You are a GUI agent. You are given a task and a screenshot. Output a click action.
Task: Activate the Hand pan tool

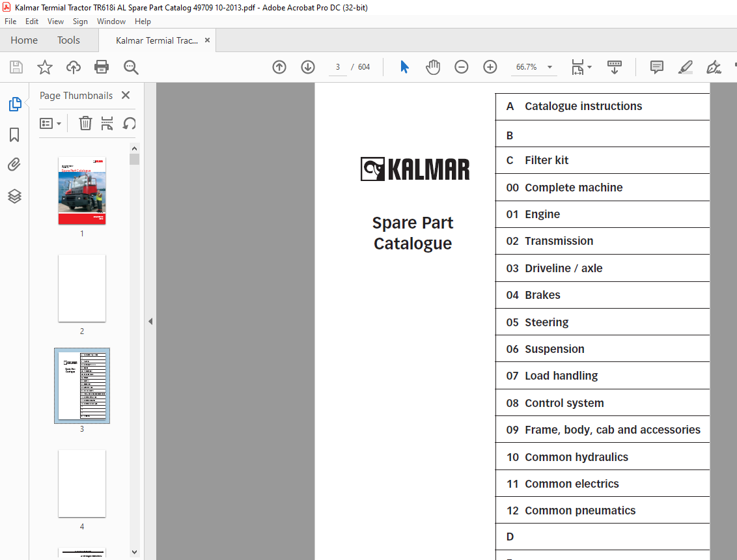pos(433,67)
